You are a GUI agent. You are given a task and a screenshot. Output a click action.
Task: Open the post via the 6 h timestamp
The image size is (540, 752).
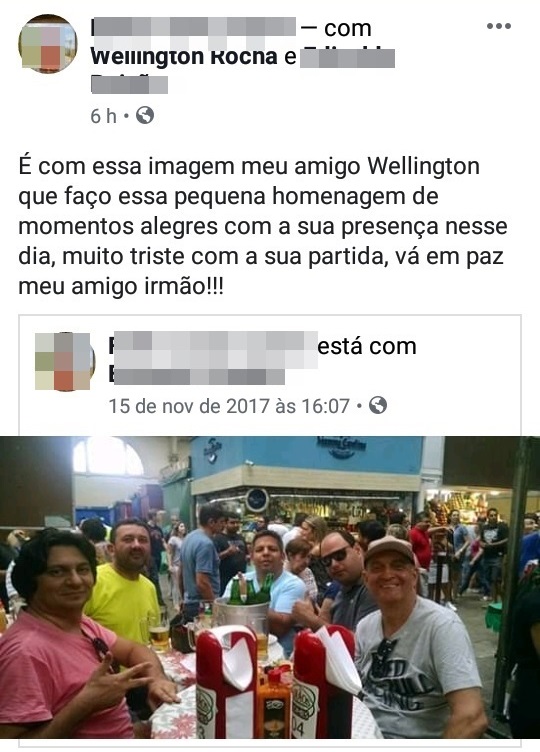tap(104, 116)
